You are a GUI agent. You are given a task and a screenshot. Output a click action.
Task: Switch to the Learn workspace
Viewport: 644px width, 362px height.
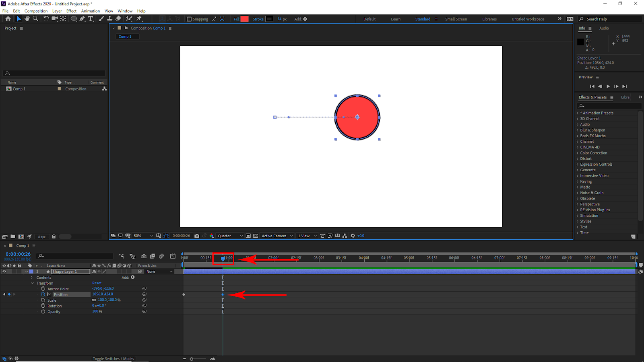pos(396,19)
